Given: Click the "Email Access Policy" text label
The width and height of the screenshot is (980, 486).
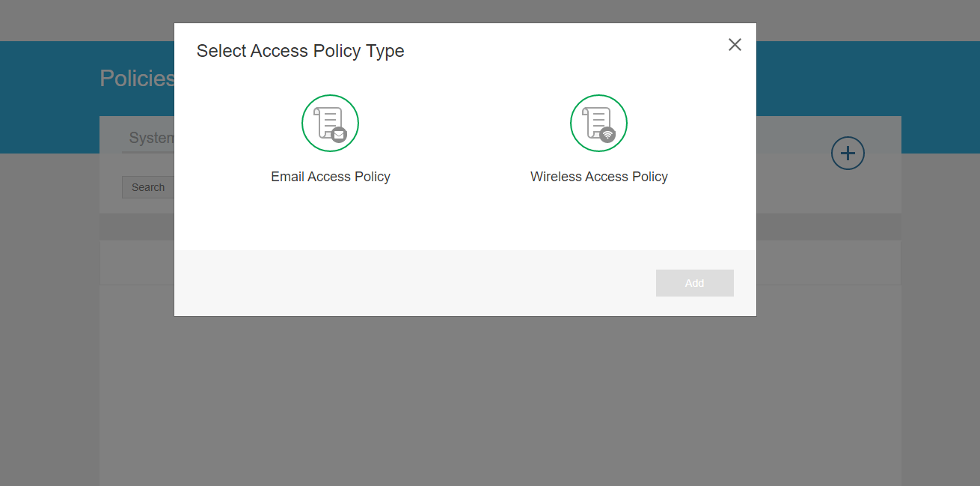Looking at the screenshot, I should (331, 177).
